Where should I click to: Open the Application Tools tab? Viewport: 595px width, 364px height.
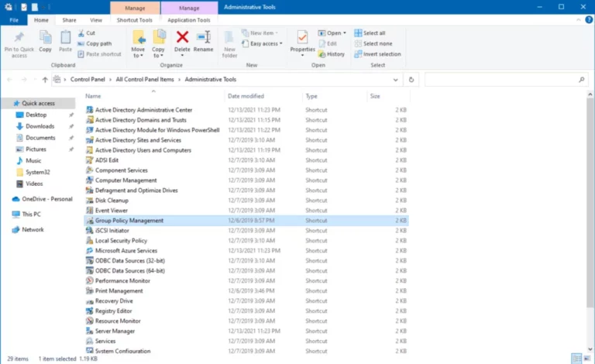pos(188,20)
